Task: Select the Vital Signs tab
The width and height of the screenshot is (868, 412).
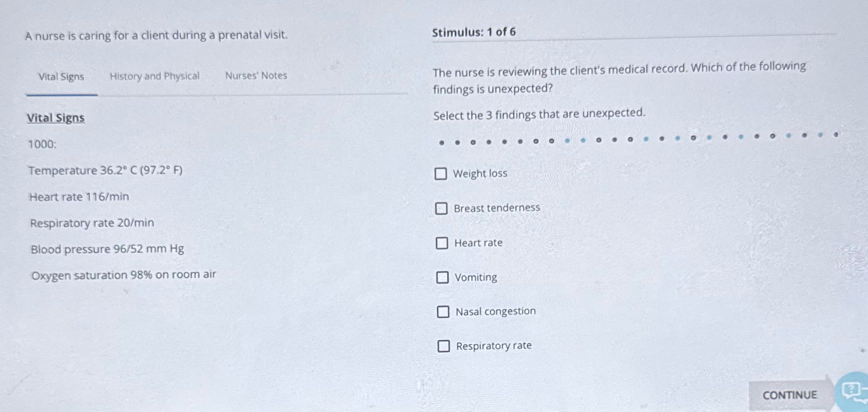Action: 61,76
